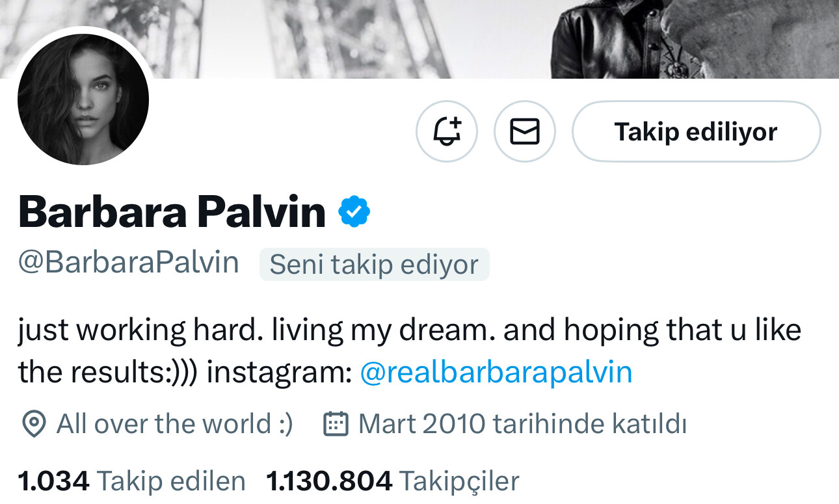The height and width of the screenshot is (504, 839).
Task: Click the All over the world location text
Action: (174, 424)
